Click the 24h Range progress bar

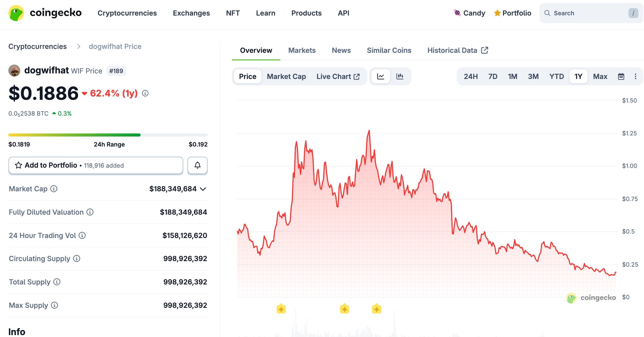click(108, 135)
